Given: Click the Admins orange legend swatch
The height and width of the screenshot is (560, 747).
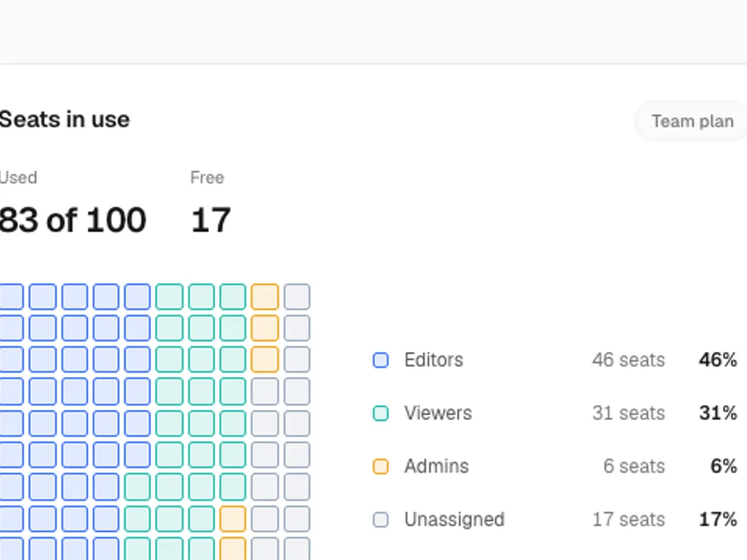Looking at the screenshot, I should 380,466.
